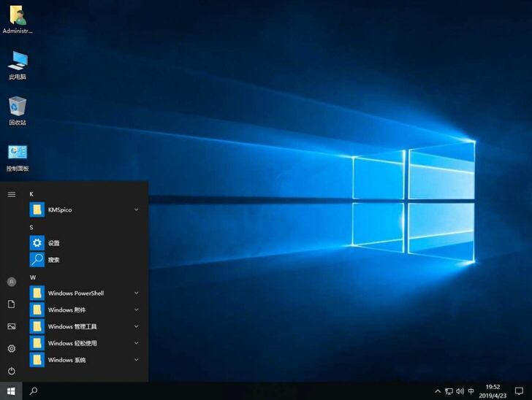Click the user account avatar in Start

[12, 282]
